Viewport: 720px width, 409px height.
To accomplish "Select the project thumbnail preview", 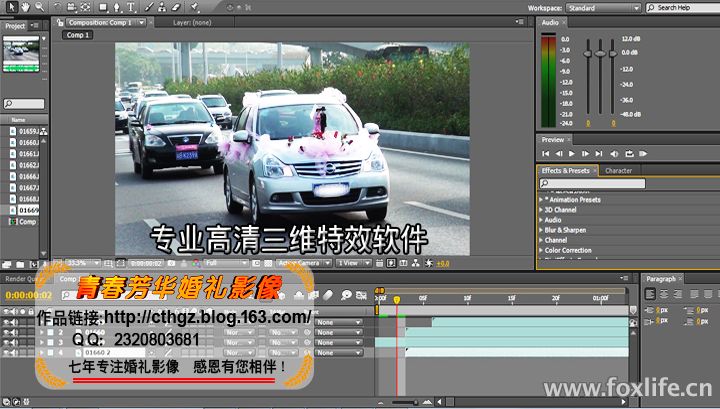I will [x=21, y=54].
